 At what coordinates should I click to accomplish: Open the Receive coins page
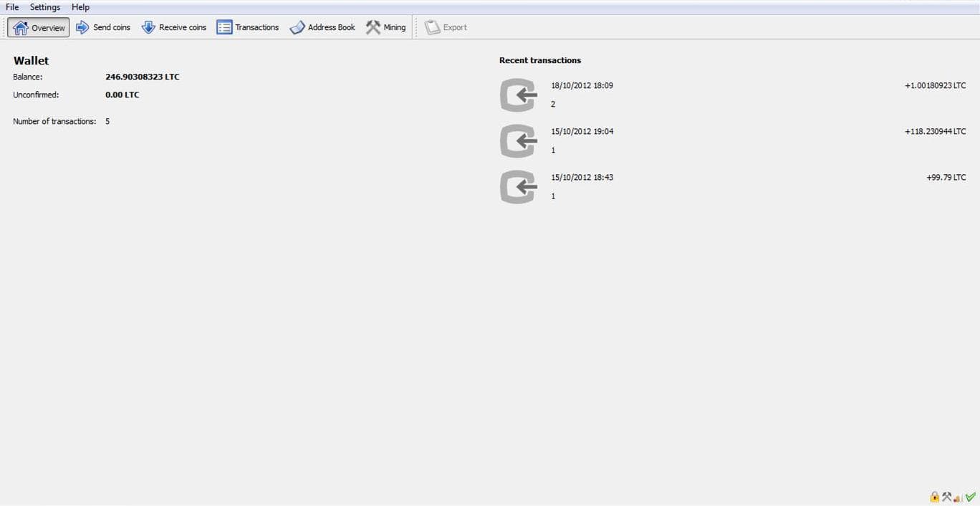[x=174, y=27]
